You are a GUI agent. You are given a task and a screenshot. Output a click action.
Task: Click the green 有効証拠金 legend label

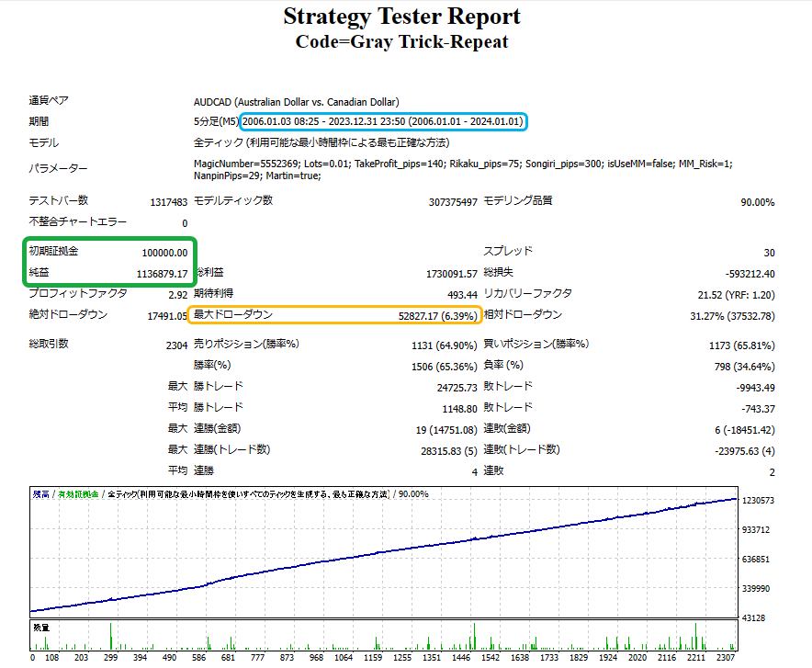tap(78, 494)
